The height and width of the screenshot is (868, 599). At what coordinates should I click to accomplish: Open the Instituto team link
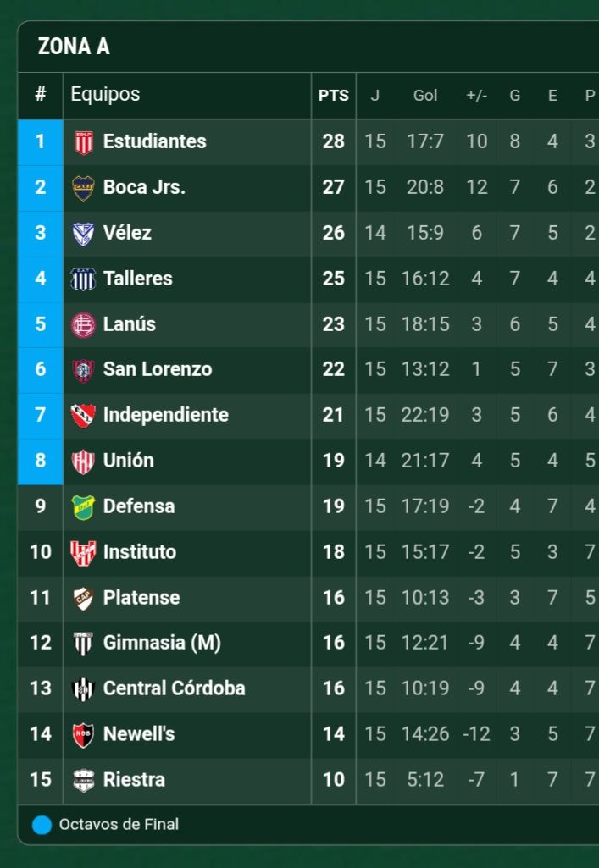[x=139, y=552]
